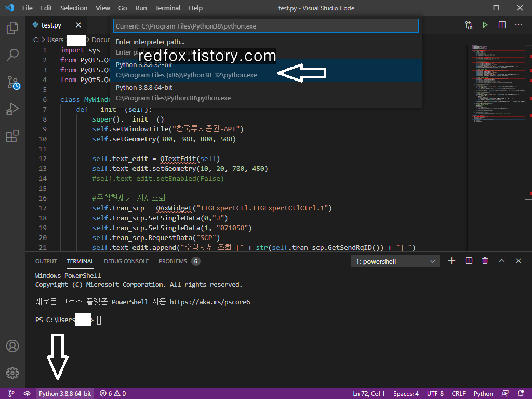
Task: Open the Explorer view in activity bar
Action: pos(12,28)
